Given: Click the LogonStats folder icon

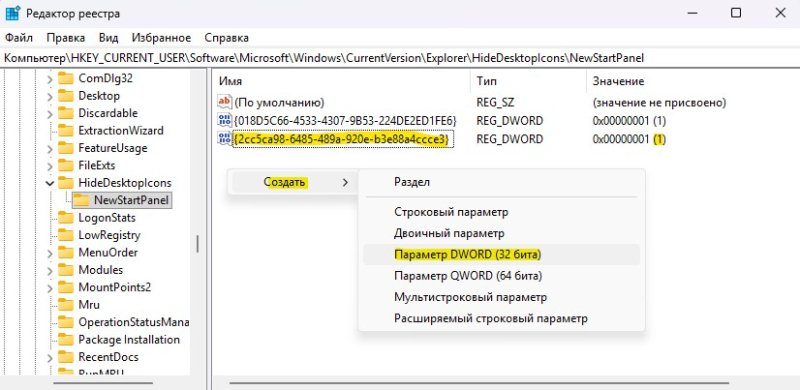Looking at the screenshot, I should coord(66,218).
